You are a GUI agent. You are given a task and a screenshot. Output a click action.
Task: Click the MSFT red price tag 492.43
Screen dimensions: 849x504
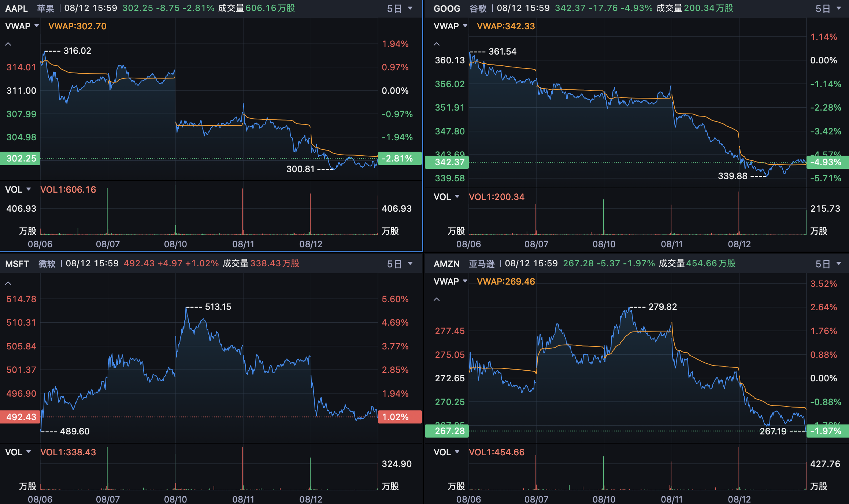(20, 417)
